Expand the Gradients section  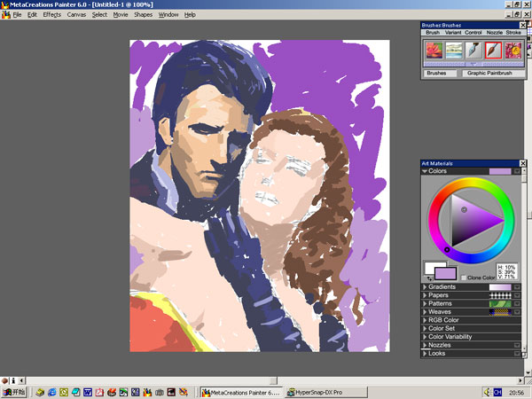click(x=425, y=287)
